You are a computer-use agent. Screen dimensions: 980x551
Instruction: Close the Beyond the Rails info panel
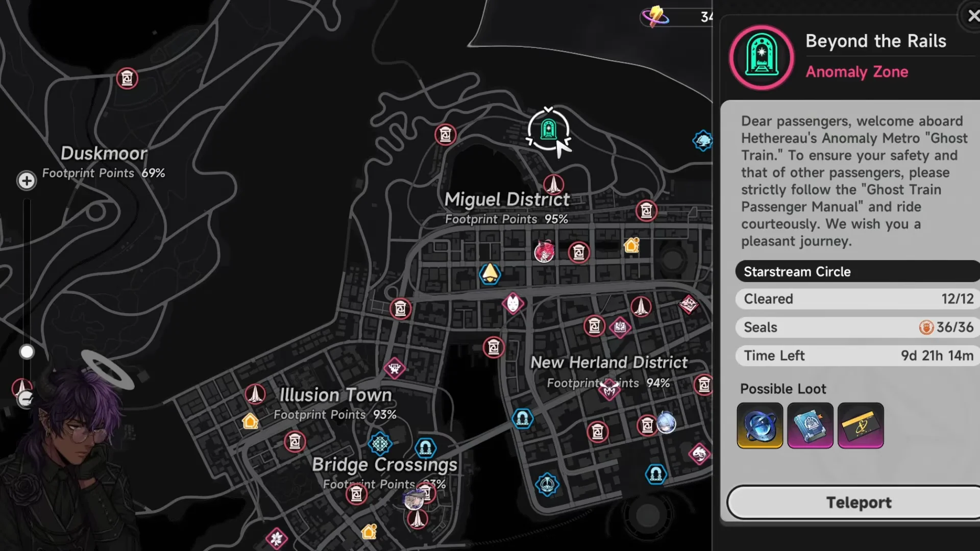[x=973, y=16]
